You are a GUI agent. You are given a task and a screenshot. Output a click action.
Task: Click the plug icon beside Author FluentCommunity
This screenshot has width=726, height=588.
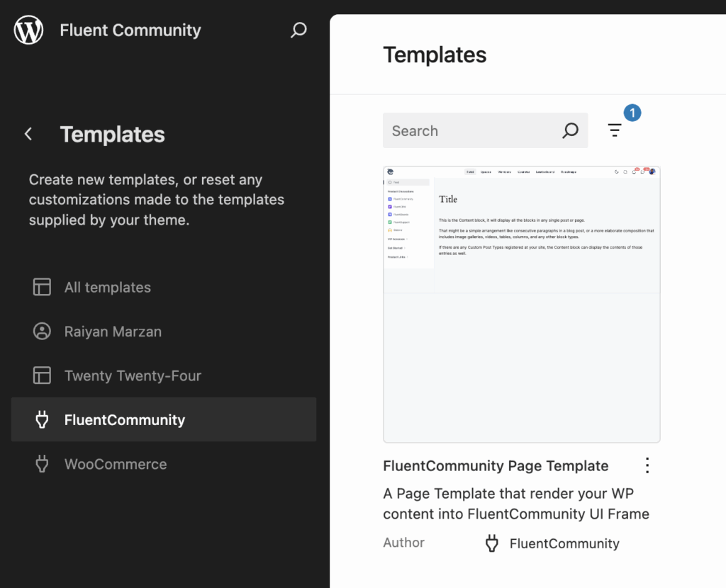[492, 543]
